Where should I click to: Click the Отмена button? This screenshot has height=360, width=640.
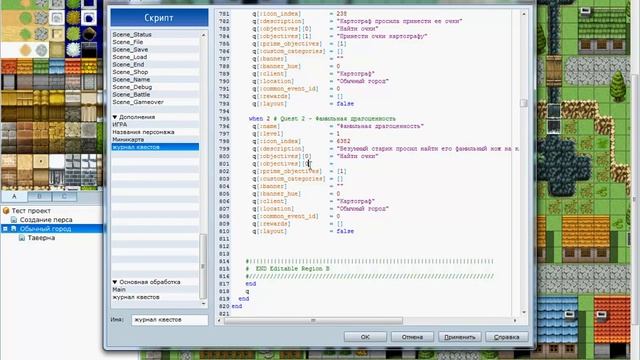(412, 337)
